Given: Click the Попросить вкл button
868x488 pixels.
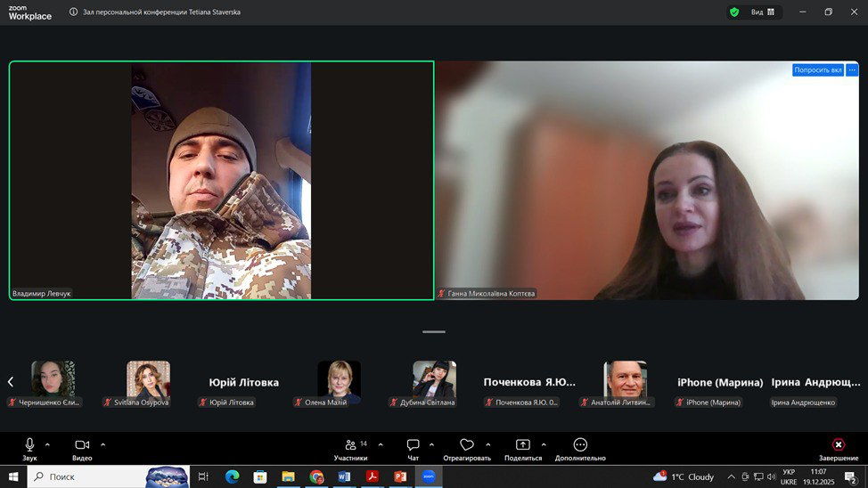Looking at the screenshot, I should (x=817, y=69).
